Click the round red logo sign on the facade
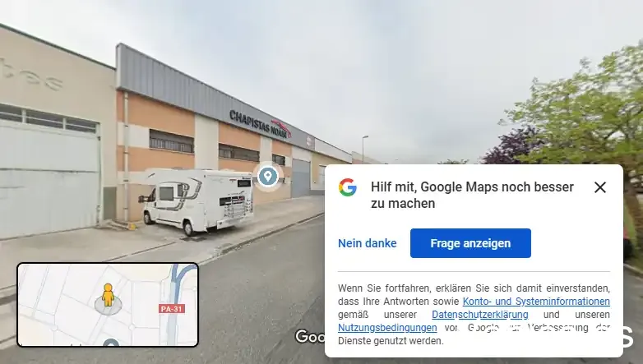643x364 pixels. (x=309, y=142)
